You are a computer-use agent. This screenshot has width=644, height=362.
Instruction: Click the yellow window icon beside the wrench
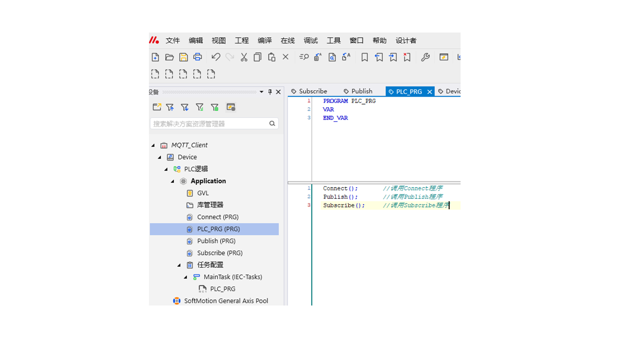(444, 57)
